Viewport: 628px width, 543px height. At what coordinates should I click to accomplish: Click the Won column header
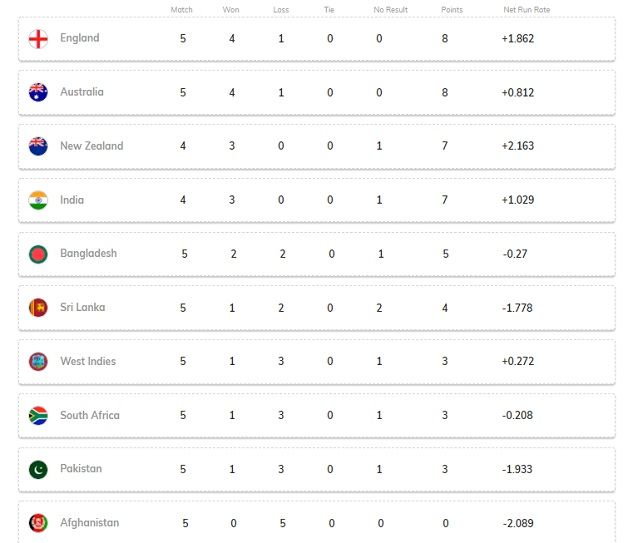point(231,10)
